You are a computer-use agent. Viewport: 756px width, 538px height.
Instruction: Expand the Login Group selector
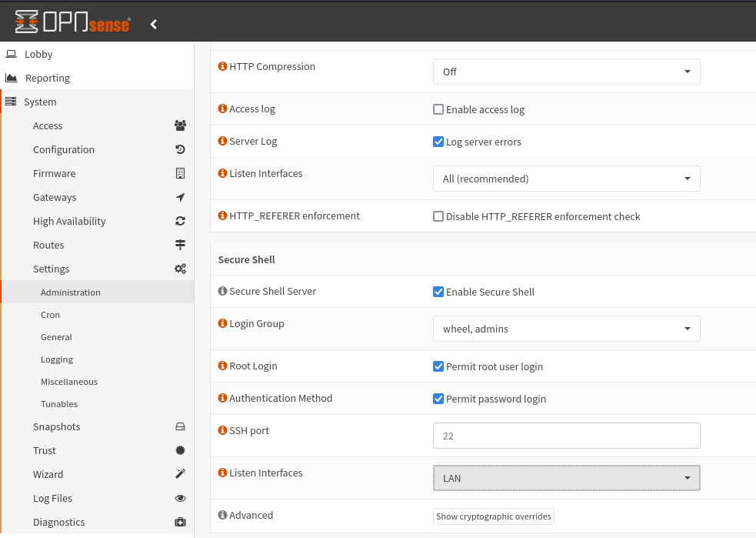pos(566,329)
